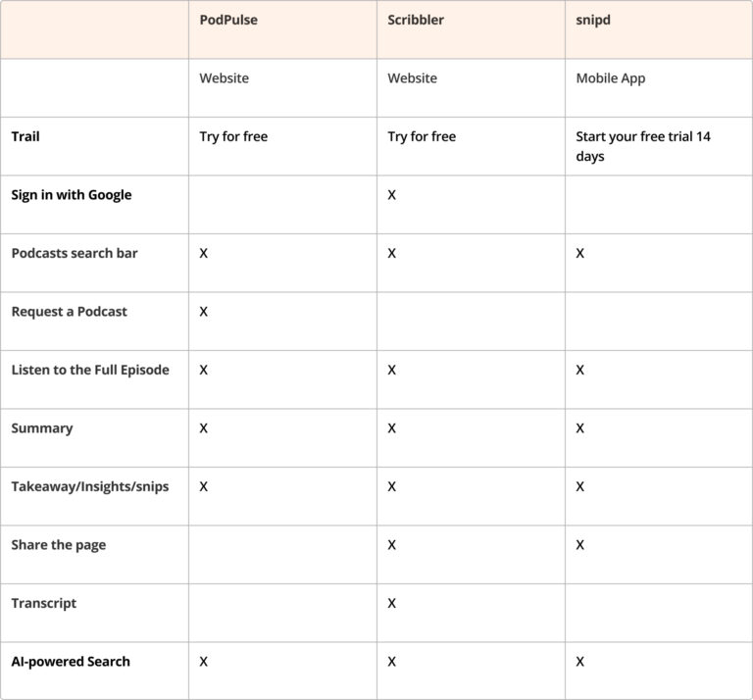Select the Start your free trial 14 days cell
753x700 pixels.
coord(643,146)
